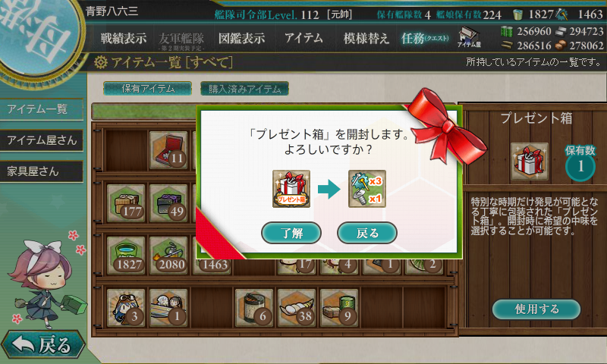Select the flamethrower item showing 2080
The image size is (607, 364).
pyautogui.click(x=168, y=256)
